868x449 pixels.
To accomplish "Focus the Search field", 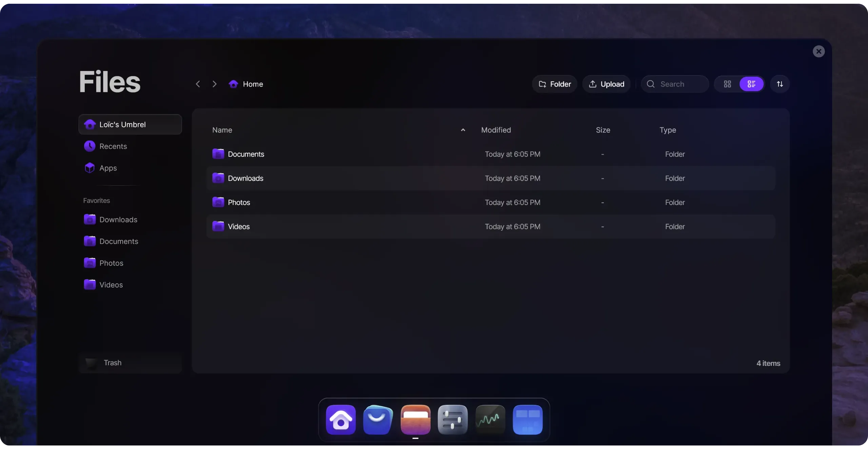I will pos(675,84).
